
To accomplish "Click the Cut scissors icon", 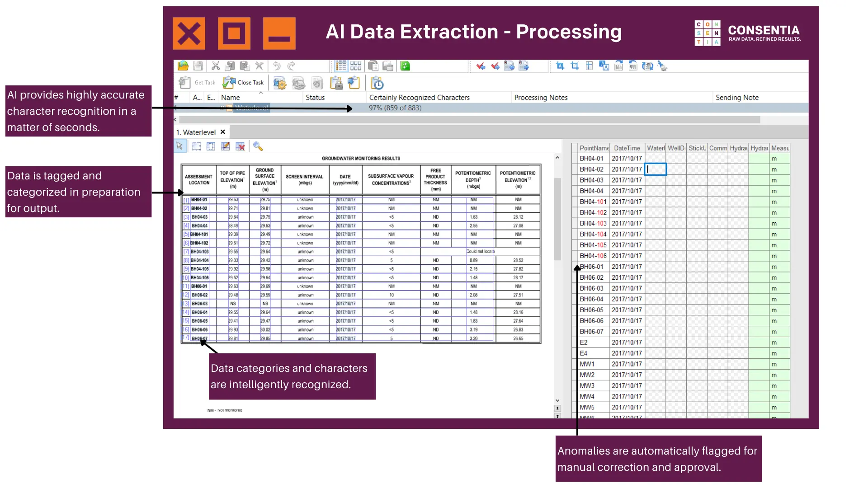I will click(216, 66).
